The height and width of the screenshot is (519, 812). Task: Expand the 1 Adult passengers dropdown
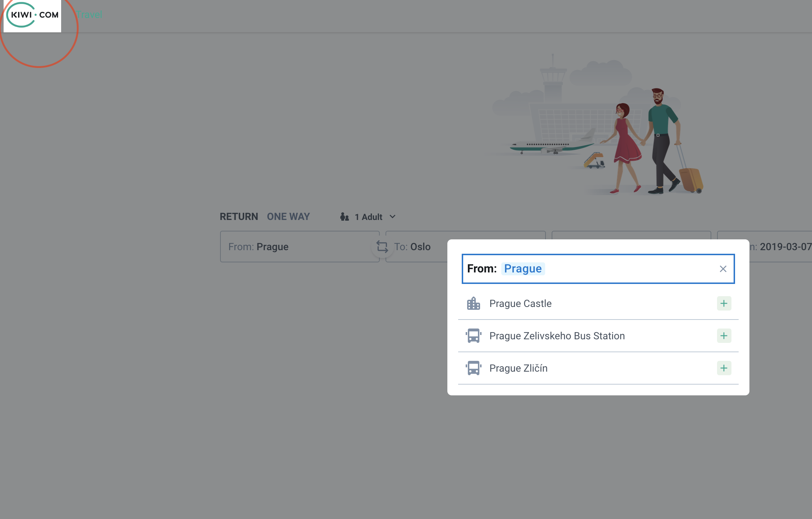pyautogui.click(x=368, y=217)
